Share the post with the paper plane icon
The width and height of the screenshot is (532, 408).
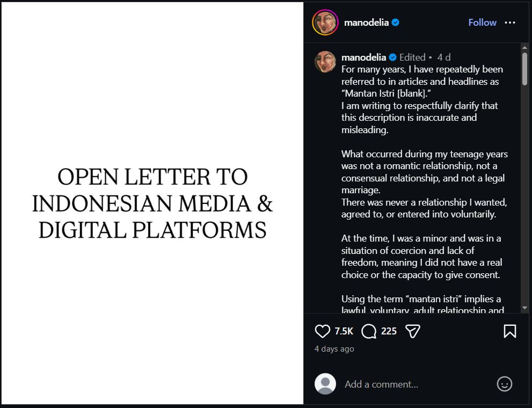point(412,331)
